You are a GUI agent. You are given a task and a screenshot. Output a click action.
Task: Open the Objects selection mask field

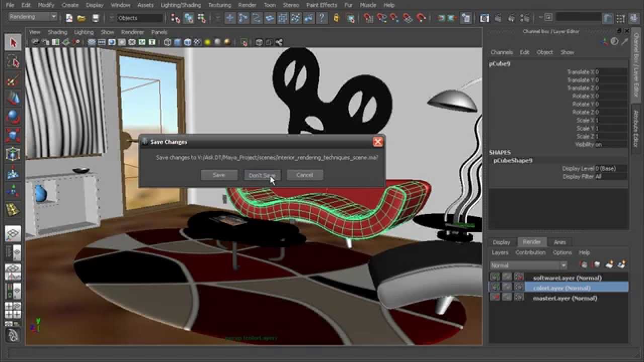tap(140, 18)
